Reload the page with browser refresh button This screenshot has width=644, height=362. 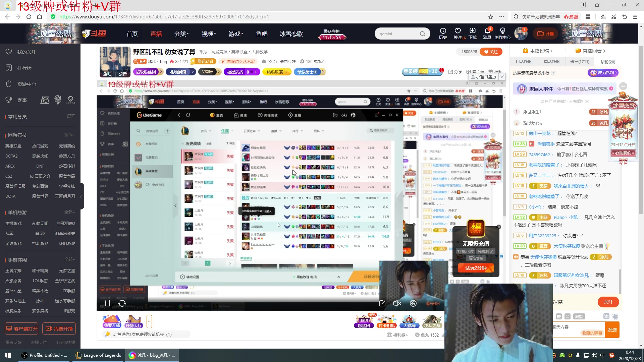point(29,17)
